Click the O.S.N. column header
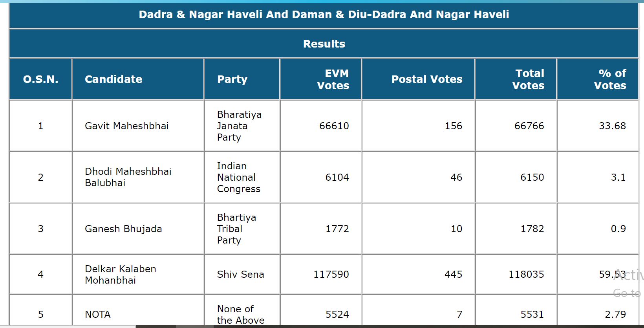 pos(40,79)
